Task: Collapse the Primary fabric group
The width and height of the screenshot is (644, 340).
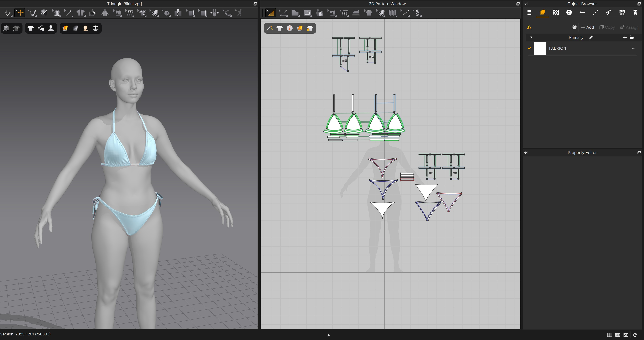Action: coord(531,38)
